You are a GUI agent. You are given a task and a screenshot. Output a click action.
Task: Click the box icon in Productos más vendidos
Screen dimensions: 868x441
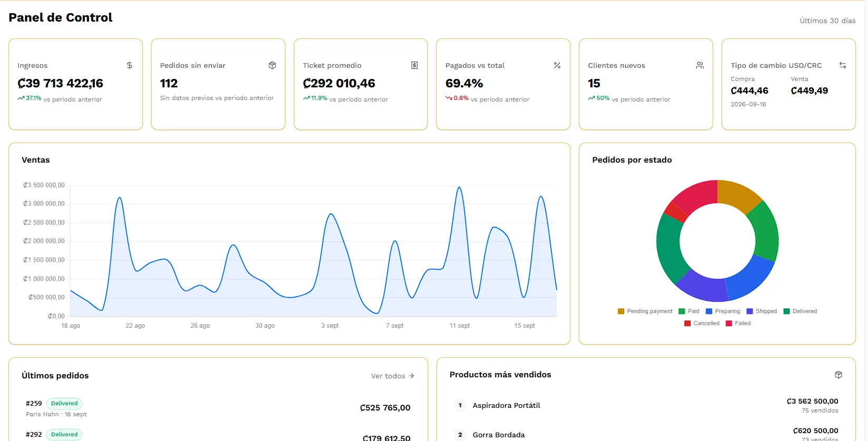839,375
